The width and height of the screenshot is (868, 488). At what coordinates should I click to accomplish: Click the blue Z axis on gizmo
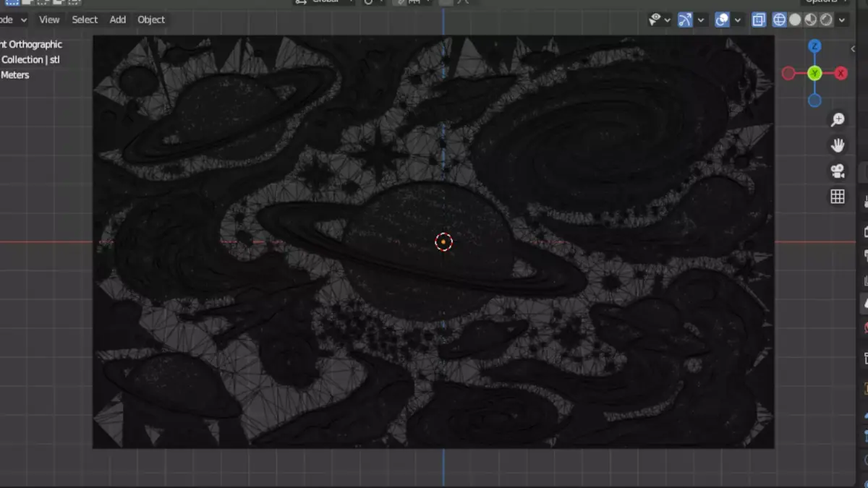pyautogui.click(x=814, y=46)
